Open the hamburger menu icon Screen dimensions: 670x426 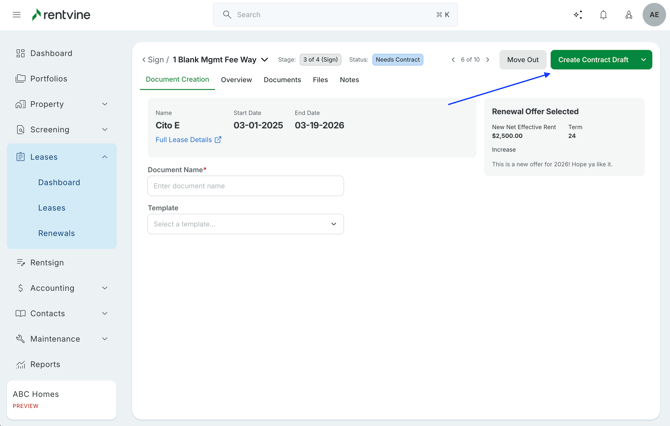16,15
